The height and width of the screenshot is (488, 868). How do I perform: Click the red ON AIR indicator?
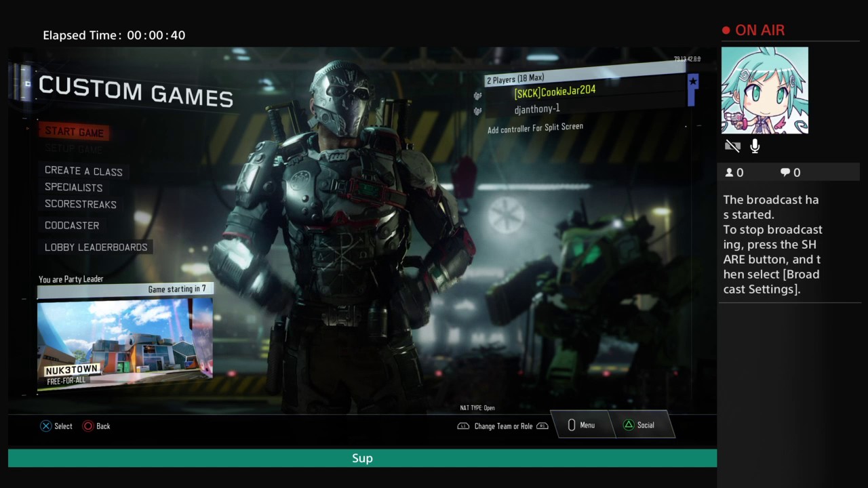tap(753, 30)
